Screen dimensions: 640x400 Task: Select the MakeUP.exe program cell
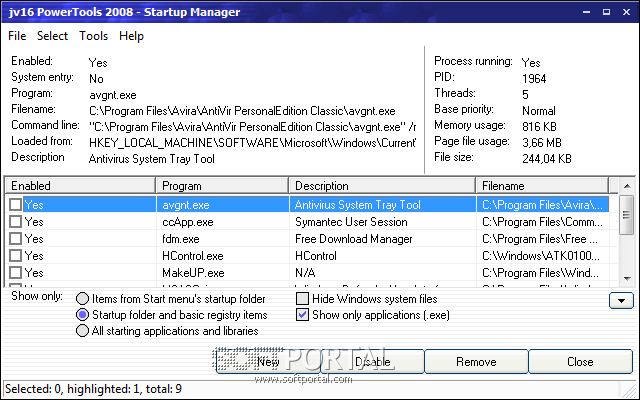coord(222,272)
